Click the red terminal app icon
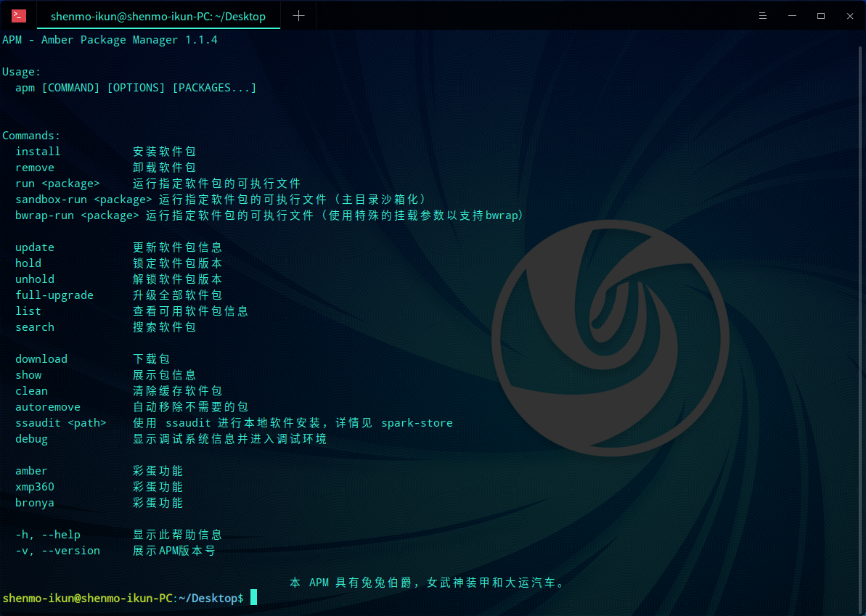866x616 pixels. 19,16
